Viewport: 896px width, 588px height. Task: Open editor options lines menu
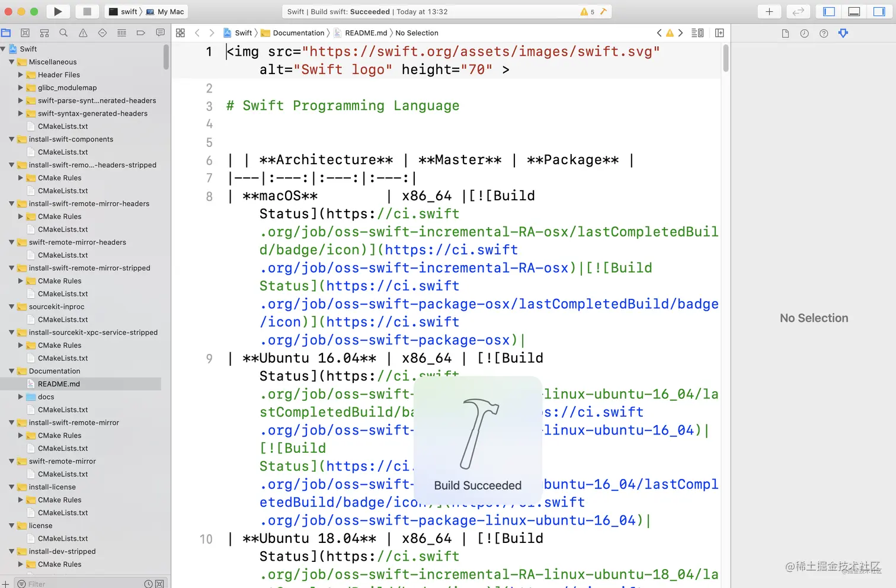(x=697, y=33)
